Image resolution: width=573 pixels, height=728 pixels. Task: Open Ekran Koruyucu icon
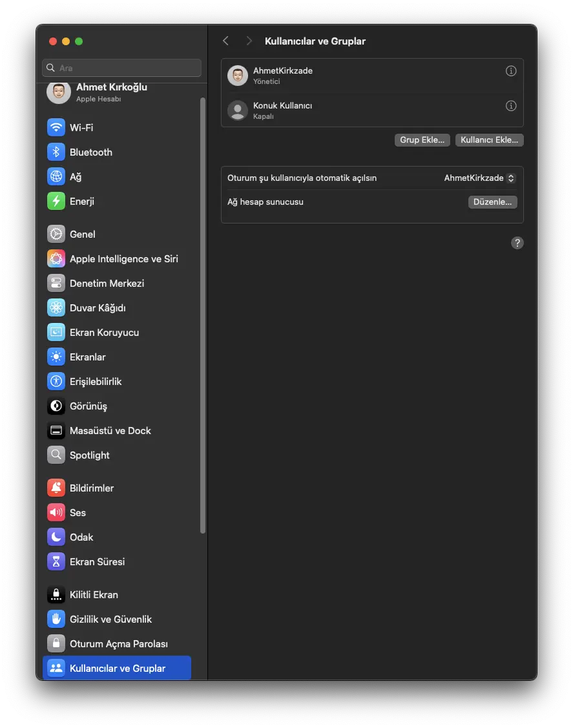pos(56,333)
